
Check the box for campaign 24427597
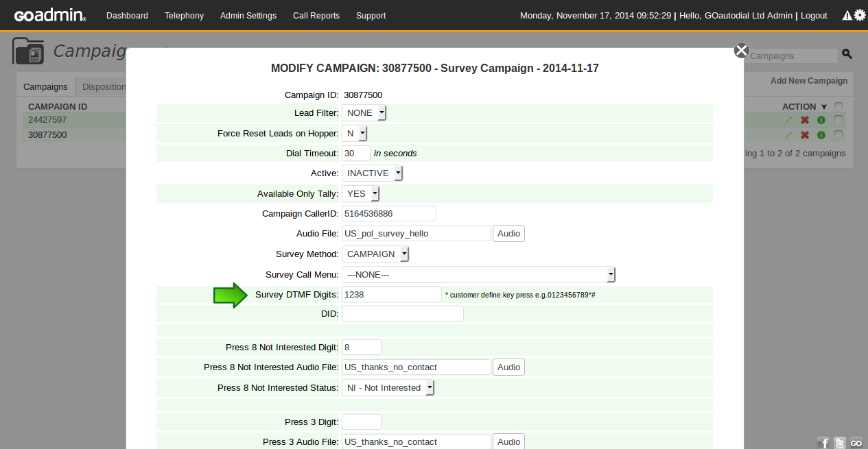(x=838, y=119)
